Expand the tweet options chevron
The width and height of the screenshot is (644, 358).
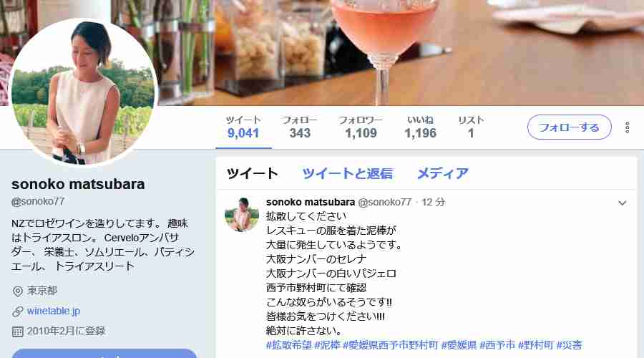623,203
